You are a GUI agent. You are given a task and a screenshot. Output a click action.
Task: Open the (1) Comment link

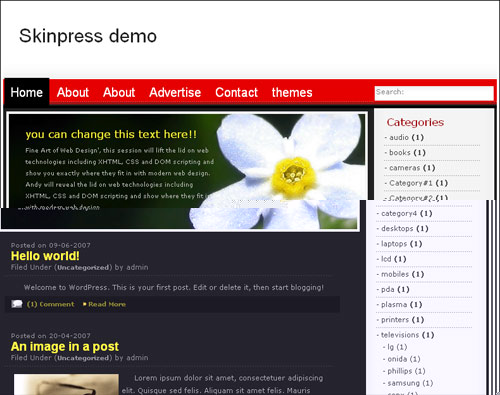pos(50,304)
